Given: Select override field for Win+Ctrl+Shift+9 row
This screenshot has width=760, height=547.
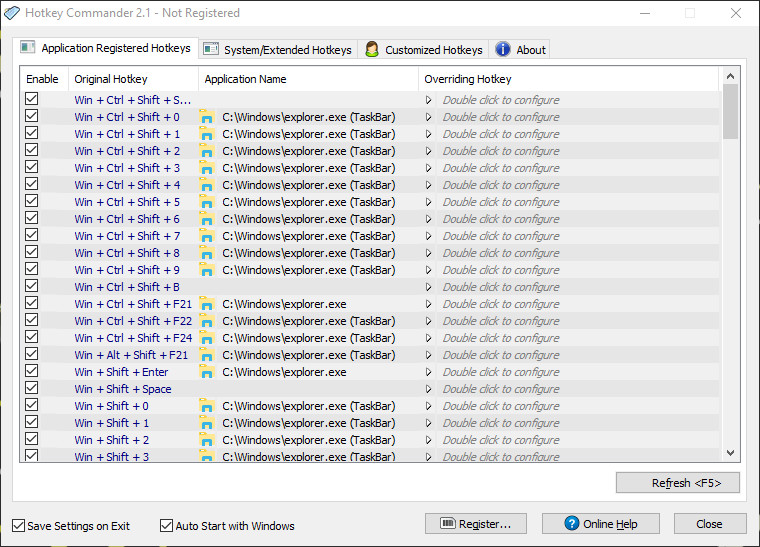Looking at the screenshot, I should pyautogui.click(x=578, y=270).
